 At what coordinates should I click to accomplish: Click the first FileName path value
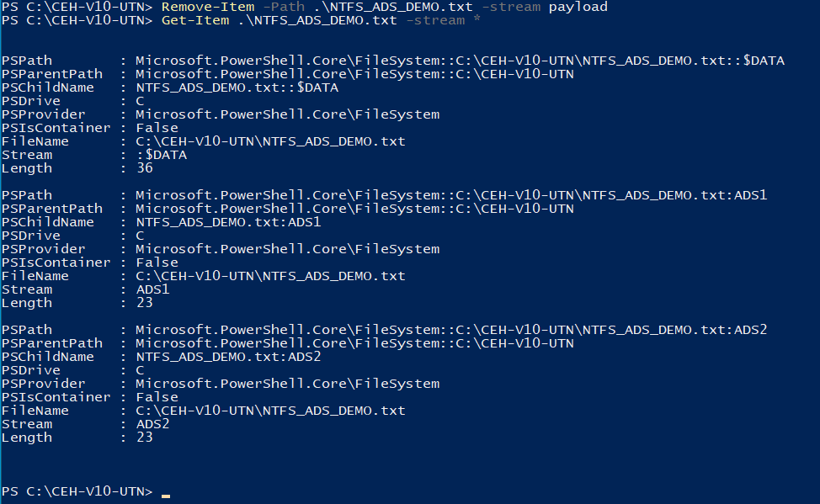(x=270, y=141)
